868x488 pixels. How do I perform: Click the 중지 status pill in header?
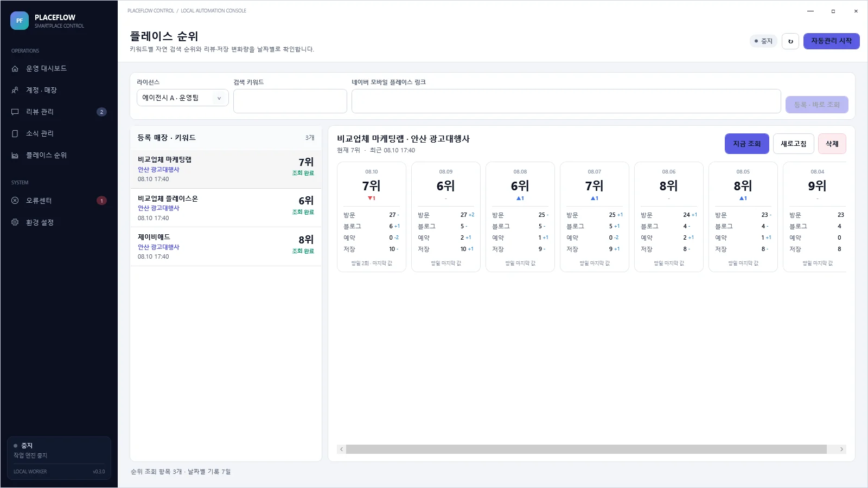(763, 41)
